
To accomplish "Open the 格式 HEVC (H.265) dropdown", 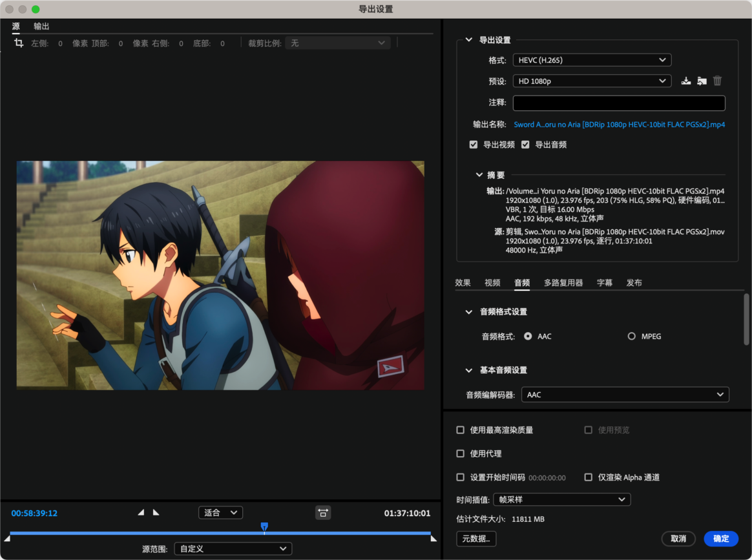I will tap(592, 60).
